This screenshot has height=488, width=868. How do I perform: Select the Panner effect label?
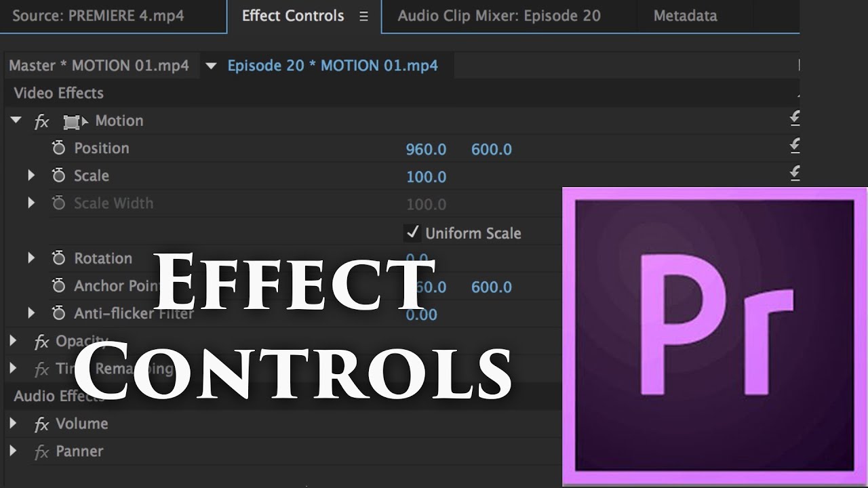79,451
